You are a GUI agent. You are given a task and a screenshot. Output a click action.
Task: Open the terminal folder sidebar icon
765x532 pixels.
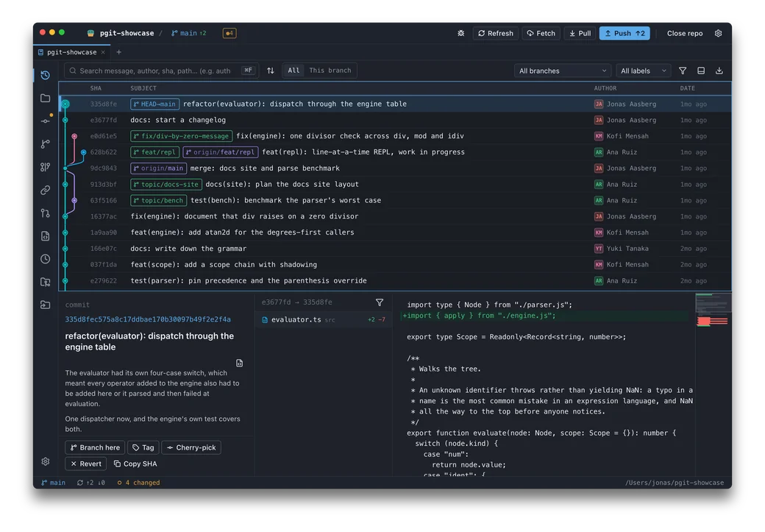point(46,305)
